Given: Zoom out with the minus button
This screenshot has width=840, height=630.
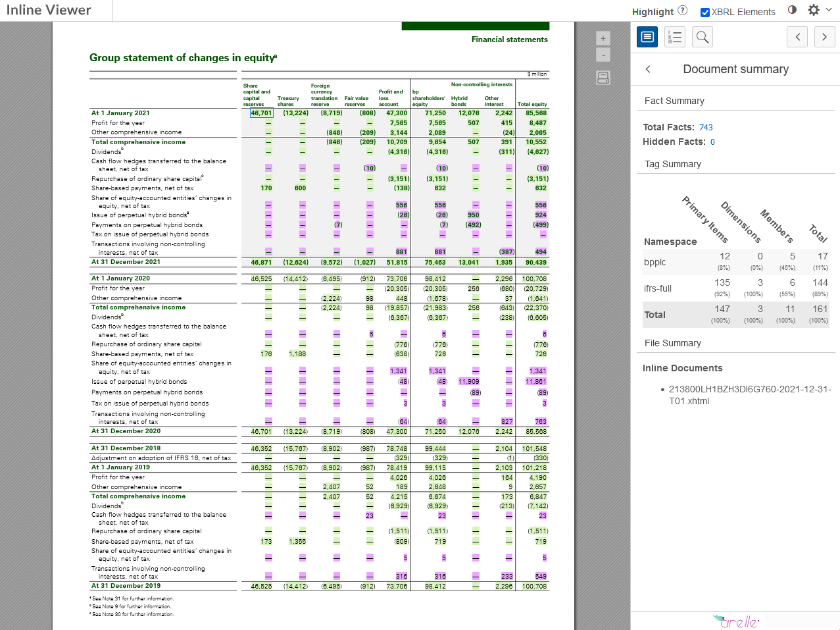Looking at the screenshot, I should click(603, 55).
